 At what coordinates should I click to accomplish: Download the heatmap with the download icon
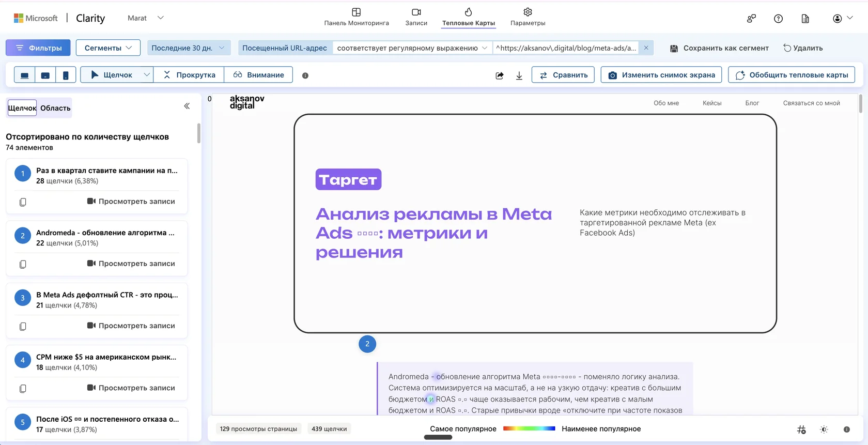coord(519,75)
